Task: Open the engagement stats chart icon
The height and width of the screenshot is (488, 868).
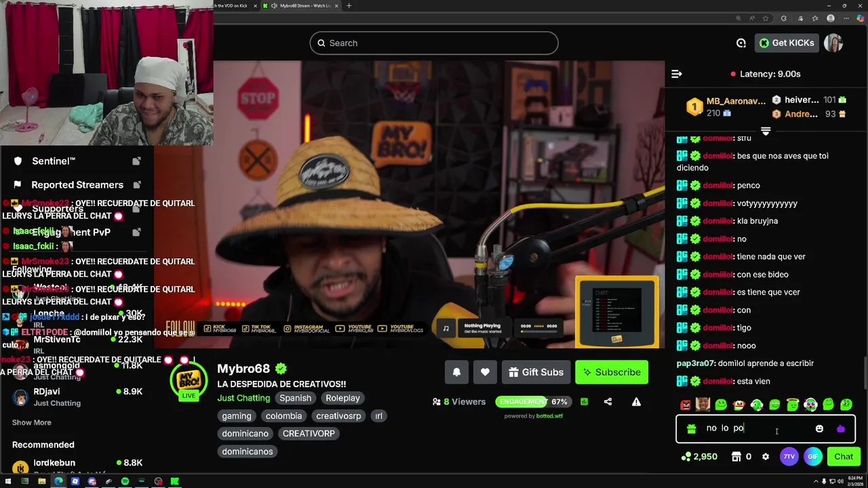Action: click(584, 402)
